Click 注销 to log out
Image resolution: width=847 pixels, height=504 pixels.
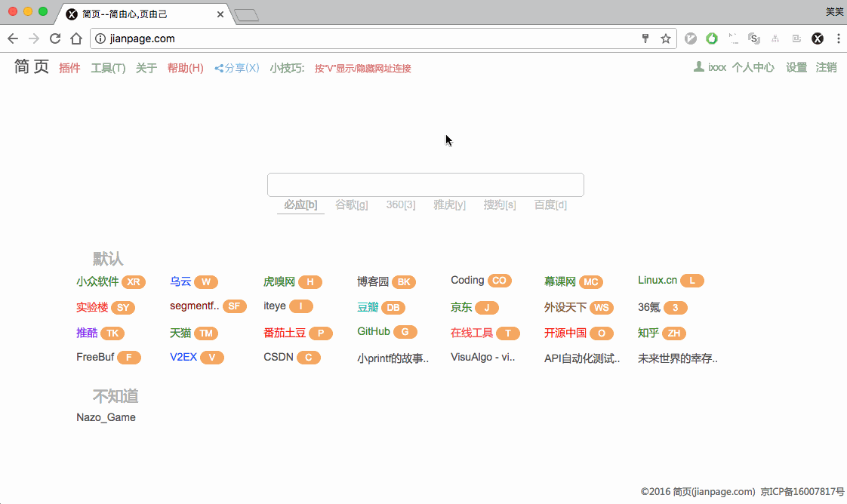[826, 67]
